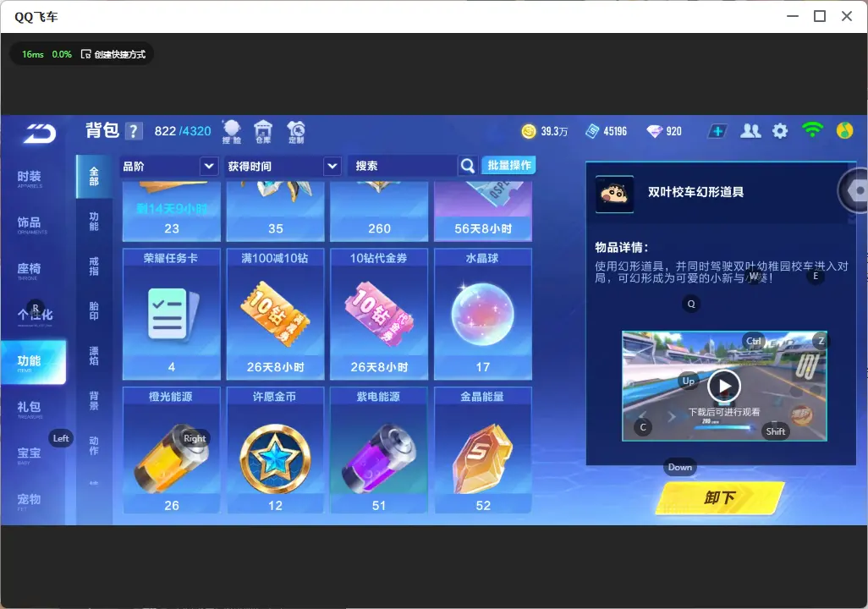Screen dimensions: 868x609
Task: Select the 全部 all sub-tab
Action: coord(94,177)
